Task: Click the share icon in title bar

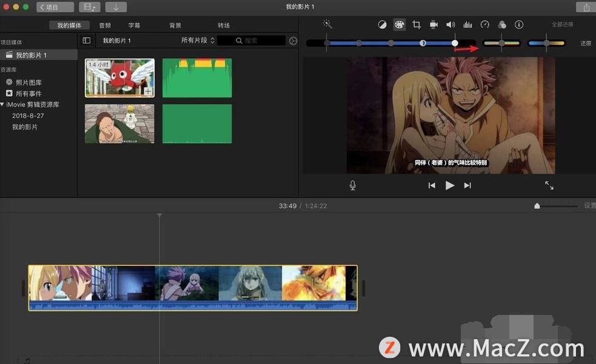Action: pos(586,7)
